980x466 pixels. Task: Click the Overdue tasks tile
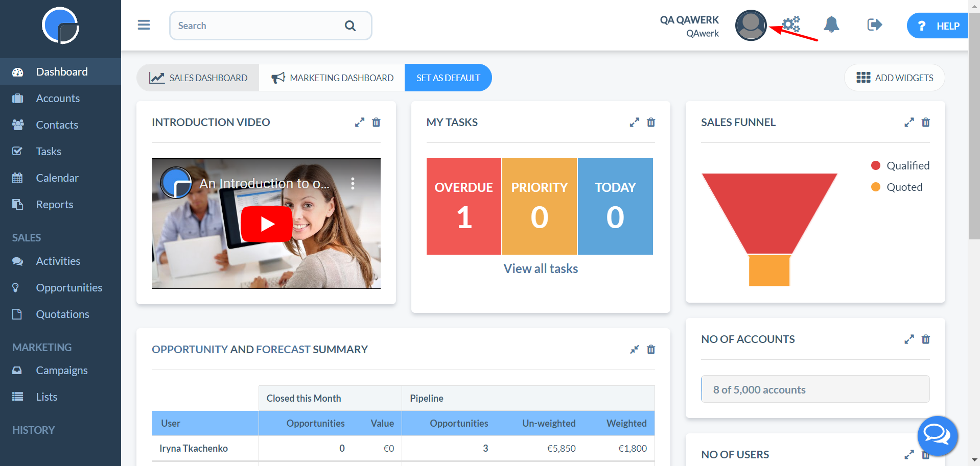(x=464, y=206)
